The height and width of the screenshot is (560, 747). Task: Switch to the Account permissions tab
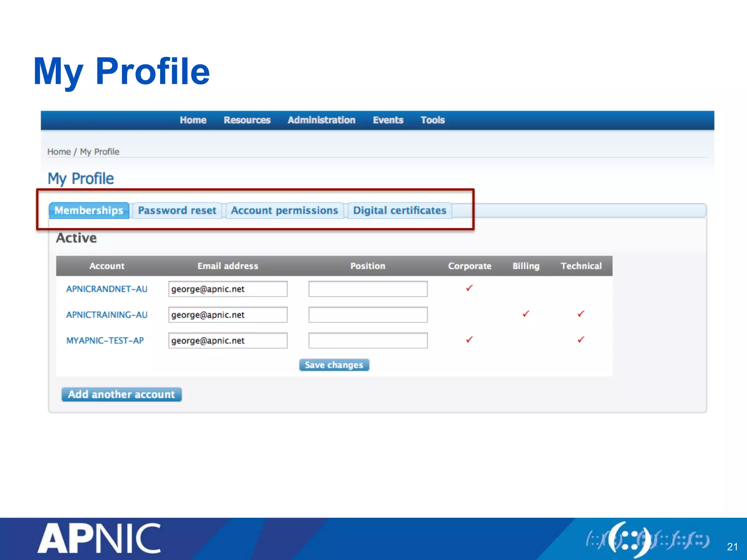285,210
